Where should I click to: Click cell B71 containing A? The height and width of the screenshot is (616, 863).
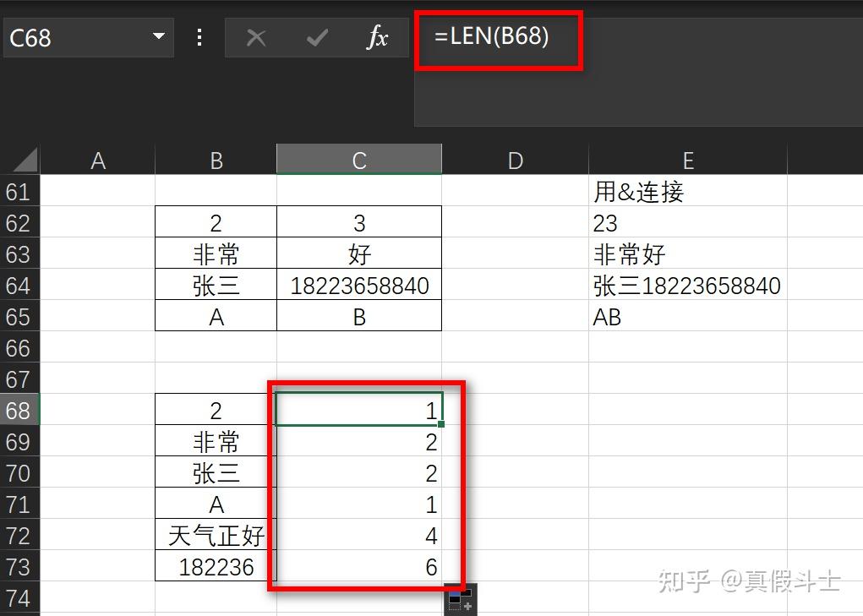pos(216,504)
